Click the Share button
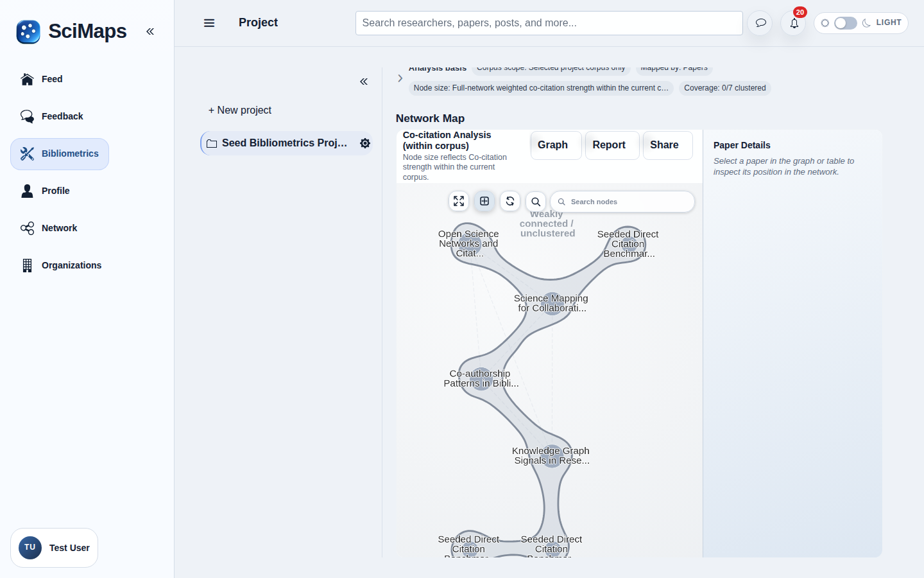 pyautogui.click(x=667, y=145)
